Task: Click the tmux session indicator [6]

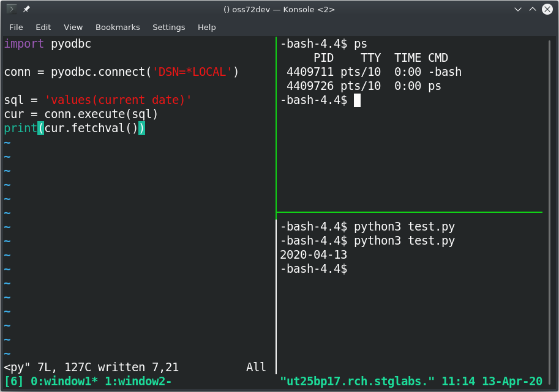Action: click(x=14, y=382)
